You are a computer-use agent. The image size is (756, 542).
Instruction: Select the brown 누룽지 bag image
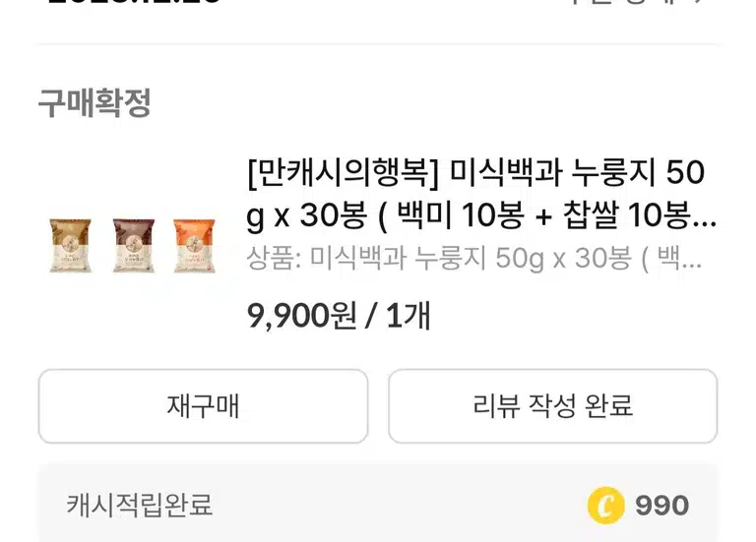(x=134, y=246)
